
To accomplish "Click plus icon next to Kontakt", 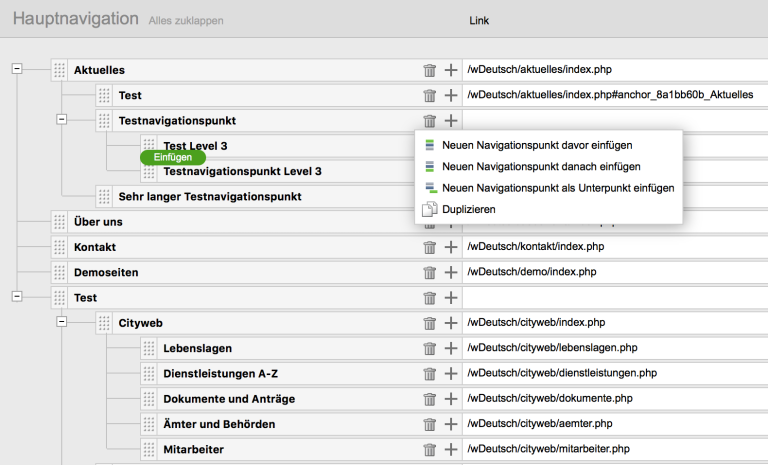I will pyautogui.click(x=451, y=247).
